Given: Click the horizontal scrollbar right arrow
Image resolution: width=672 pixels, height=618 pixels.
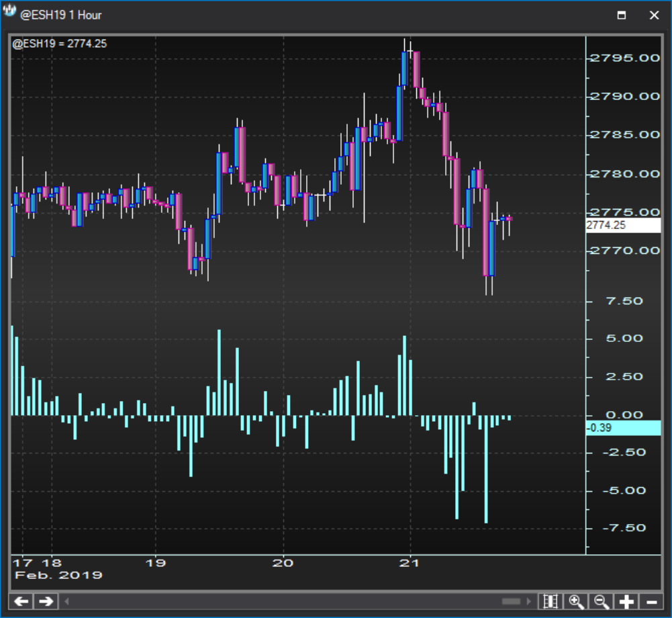Looking at the screenshot, I should point(529,601).
